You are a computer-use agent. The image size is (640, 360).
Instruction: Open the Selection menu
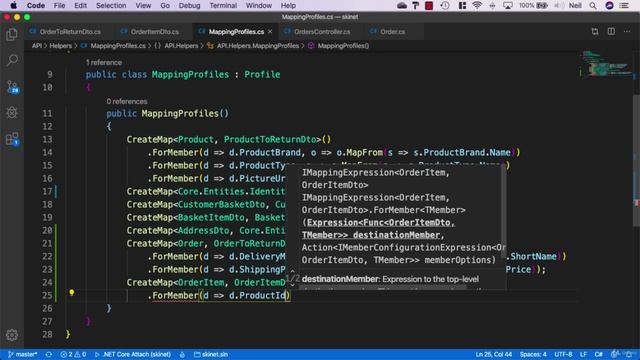click(111, 6)
